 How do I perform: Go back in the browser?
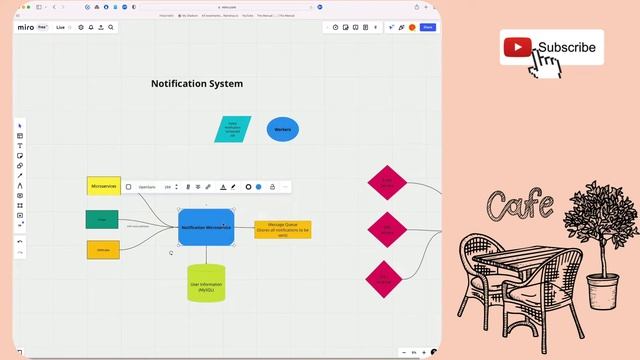click(54, 7)
